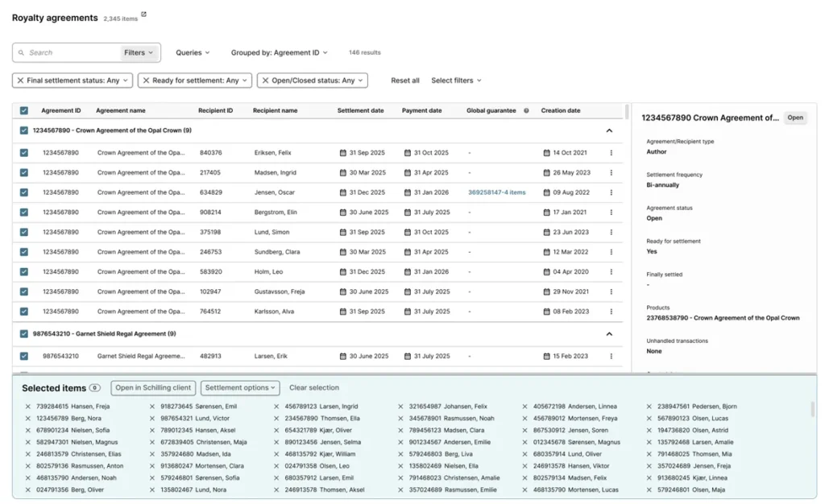
Task: Open three-dot menu for Jensen, Oscar row
Action: point(611,192)
